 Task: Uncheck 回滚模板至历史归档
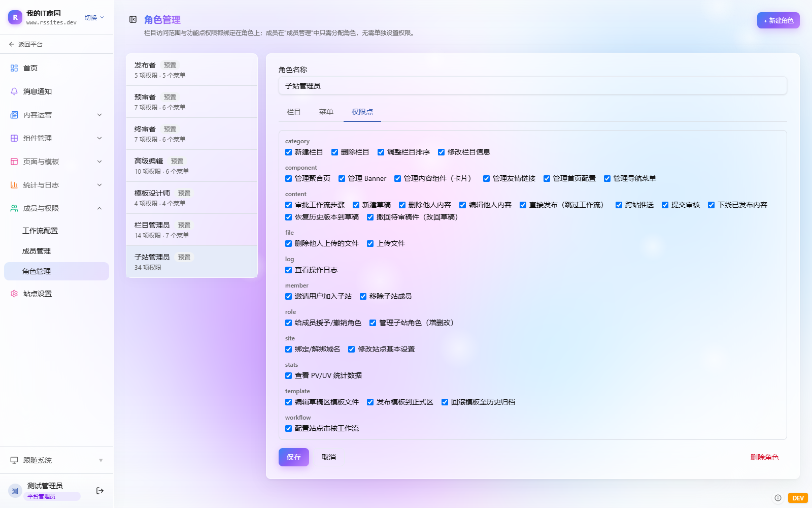[445, 402]
